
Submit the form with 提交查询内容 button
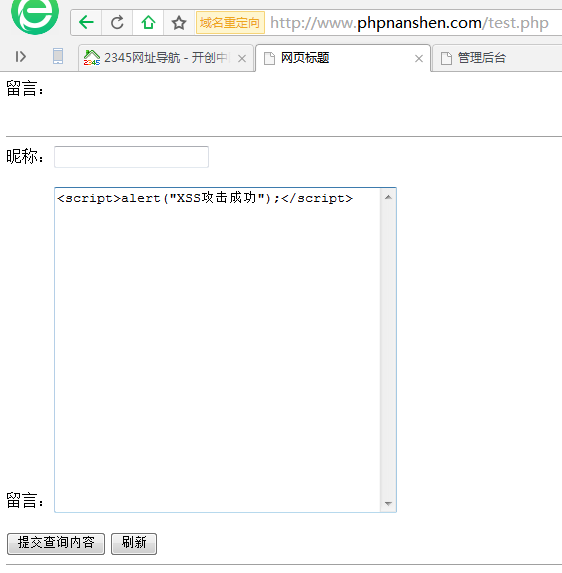[56, 544]
